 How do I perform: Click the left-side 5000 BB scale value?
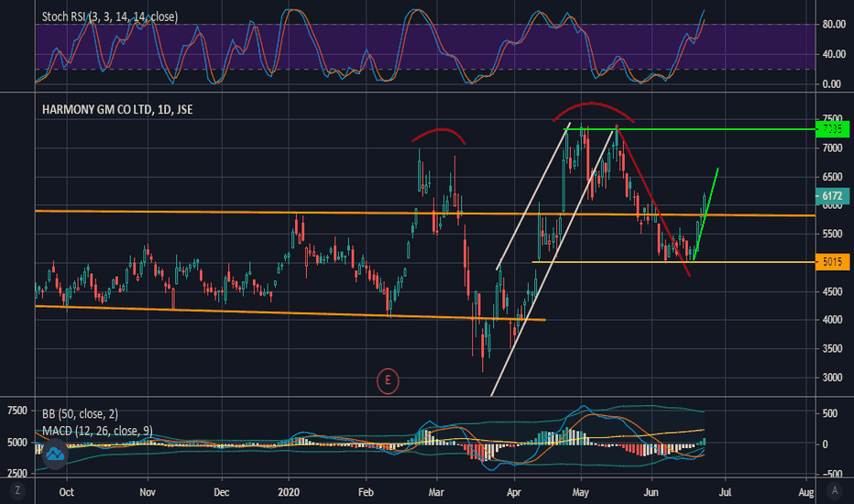click(x=17, y=443)
